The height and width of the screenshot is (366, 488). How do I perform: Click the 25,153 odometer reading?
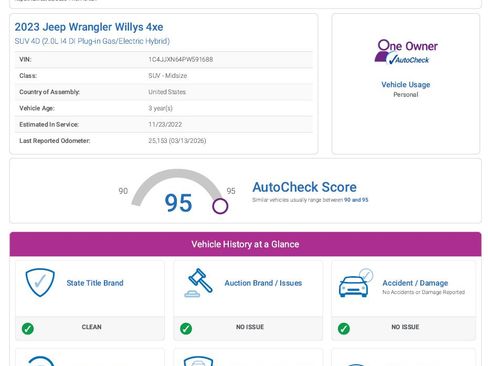(177, 141)
